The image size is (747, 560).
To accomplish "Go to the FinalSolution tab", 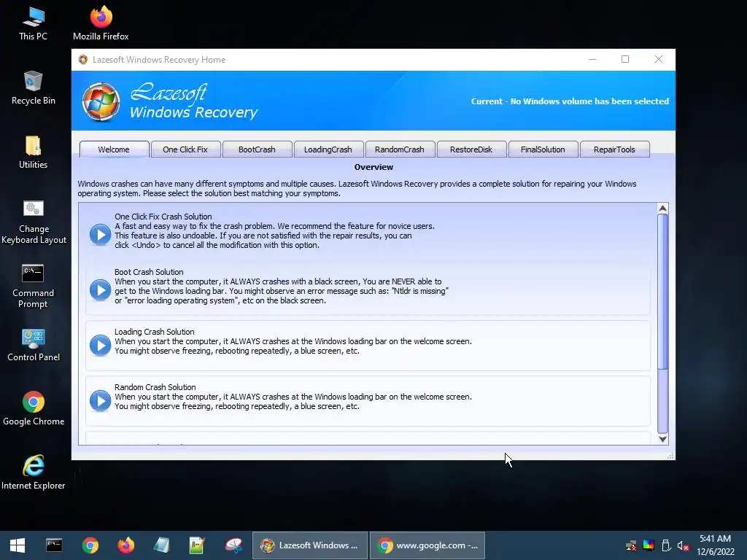I will pyautogui.click(x=543, y=149).
